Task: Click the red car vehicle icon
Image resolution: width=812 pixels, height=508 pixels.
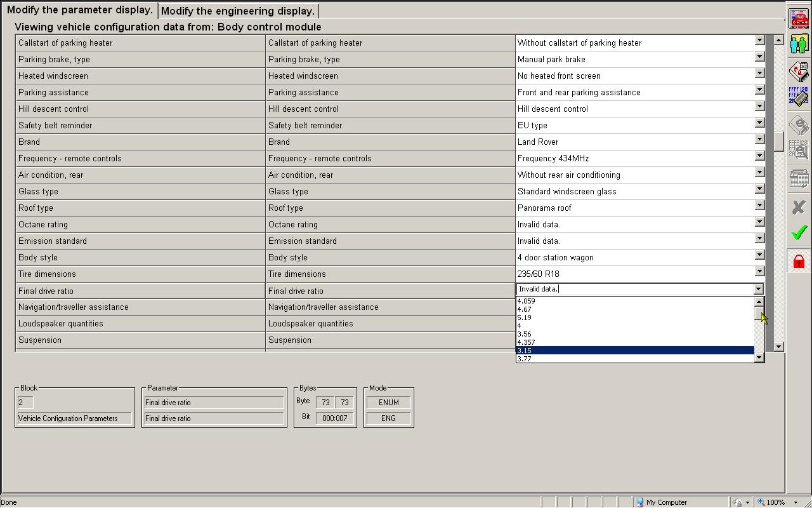Action: point(799,19)
